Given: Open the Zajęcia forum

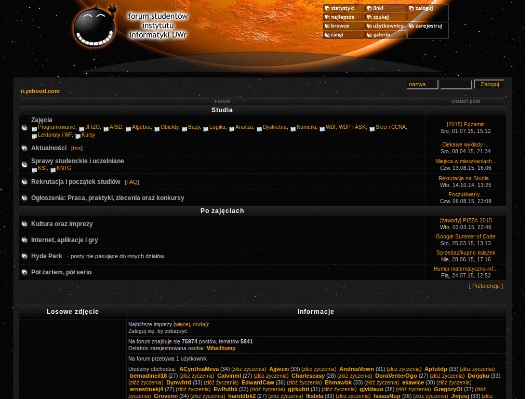Looking at the screenshot, I should pos(42,120).
